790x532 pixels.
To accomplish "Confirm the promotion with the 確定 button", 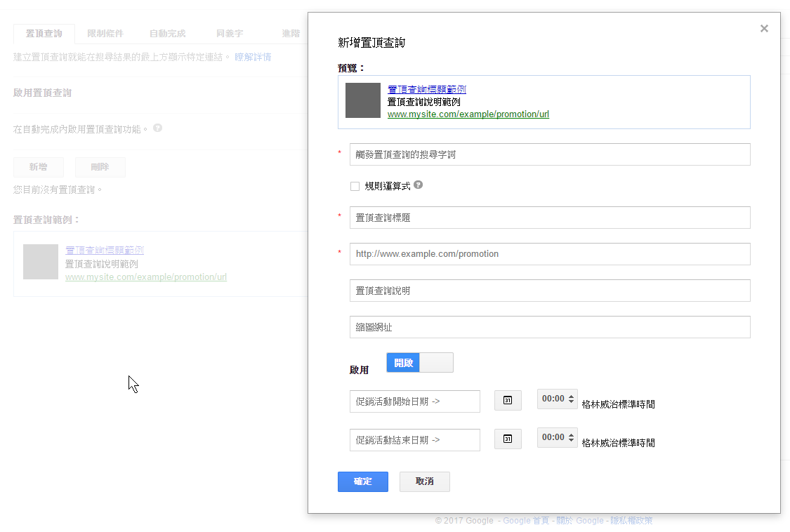I will [x=362, y=481].
